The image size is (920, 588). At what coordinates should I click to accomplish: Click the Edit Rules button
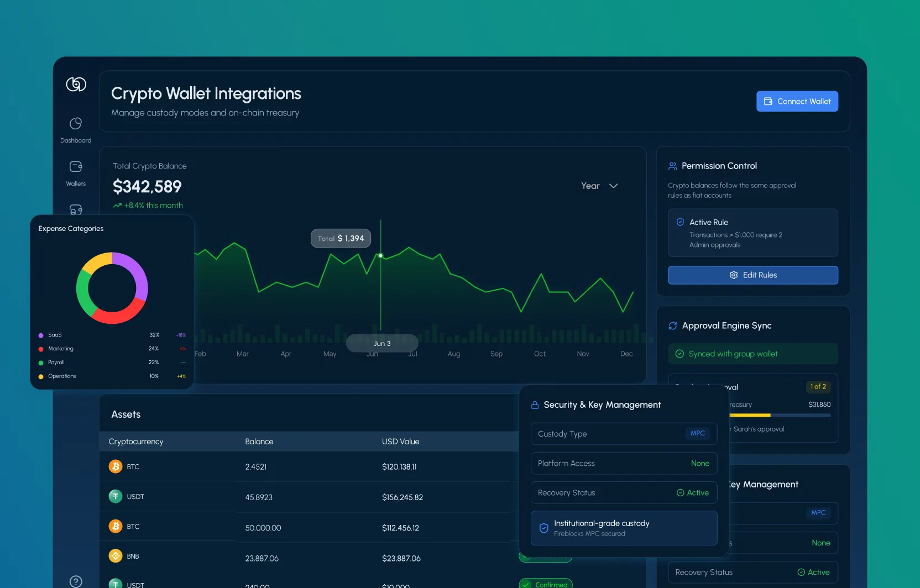[753, 275]
